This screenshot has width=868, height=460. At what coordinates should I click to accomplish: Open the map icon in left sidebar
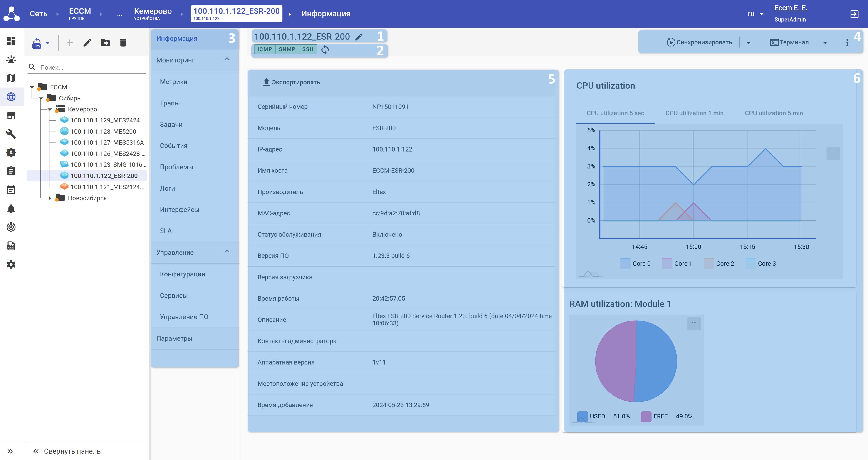click(11, 78)
